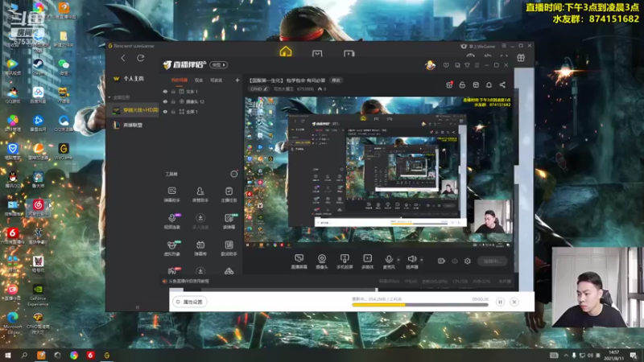Open 视频连麦 tool in toolbox

point(172,220)
